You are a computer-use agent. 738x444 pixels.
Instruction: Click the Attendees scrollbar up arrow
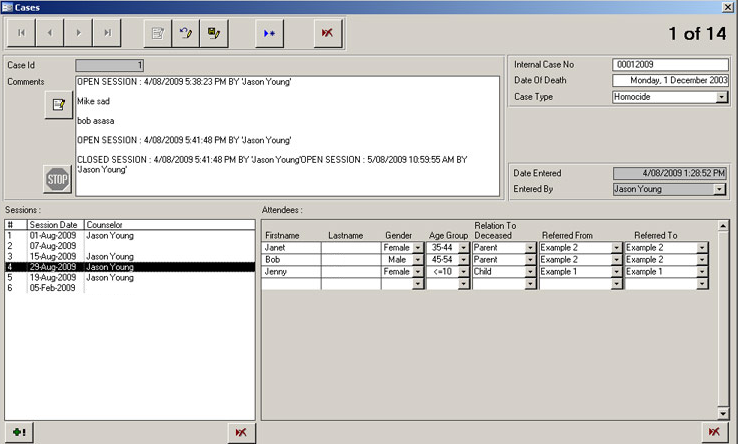coord(723,226)
